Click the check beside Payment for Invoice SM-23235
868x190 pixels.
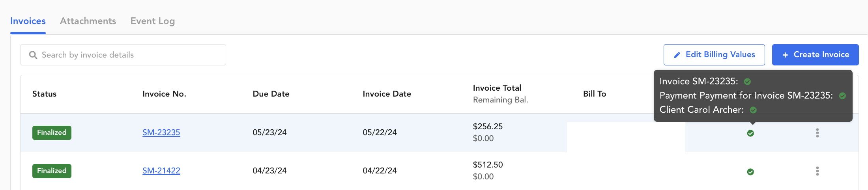point(842,96)
